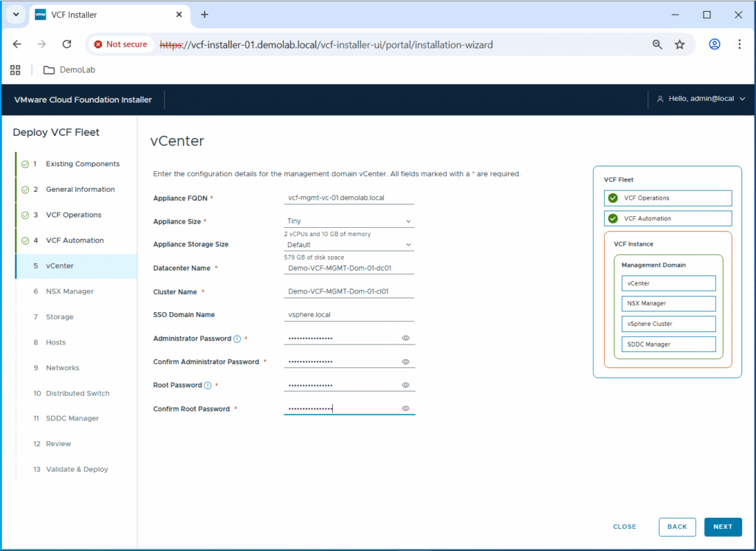Bookmark this page with the star icon
The width and height of the screenshot is (756, 551).
pos(679,44)
